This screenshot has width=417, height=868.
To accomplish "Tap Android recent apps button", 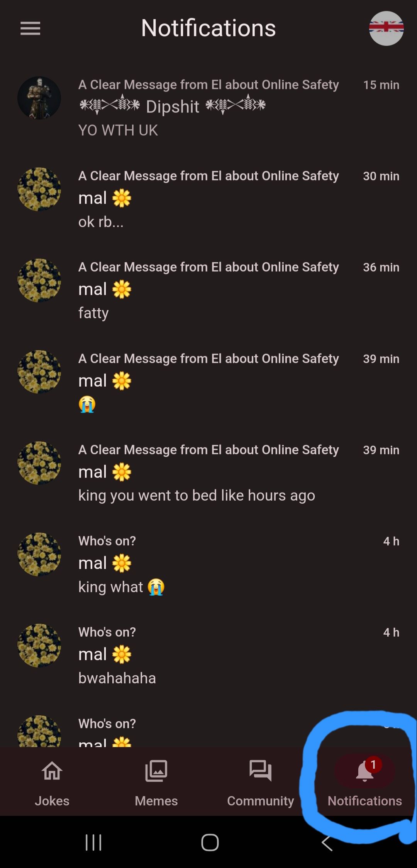I will 93,843.
